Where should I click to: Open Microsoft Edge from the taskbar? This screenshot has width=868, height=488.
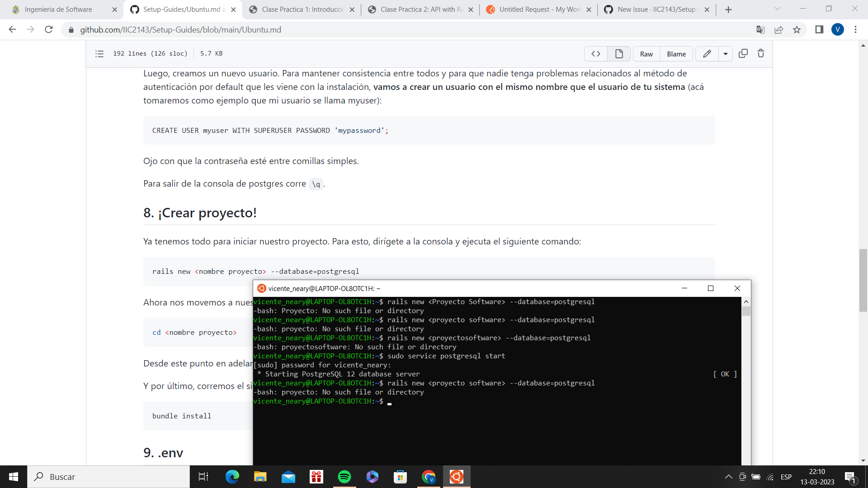232,477
